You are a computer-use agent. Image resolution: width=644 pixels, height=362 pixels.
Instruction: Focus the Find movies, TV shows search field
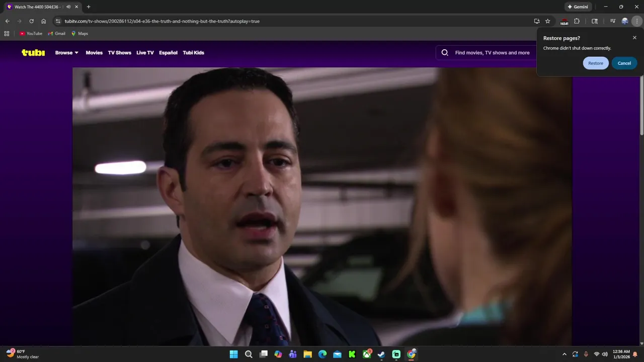tap(492, 52)
